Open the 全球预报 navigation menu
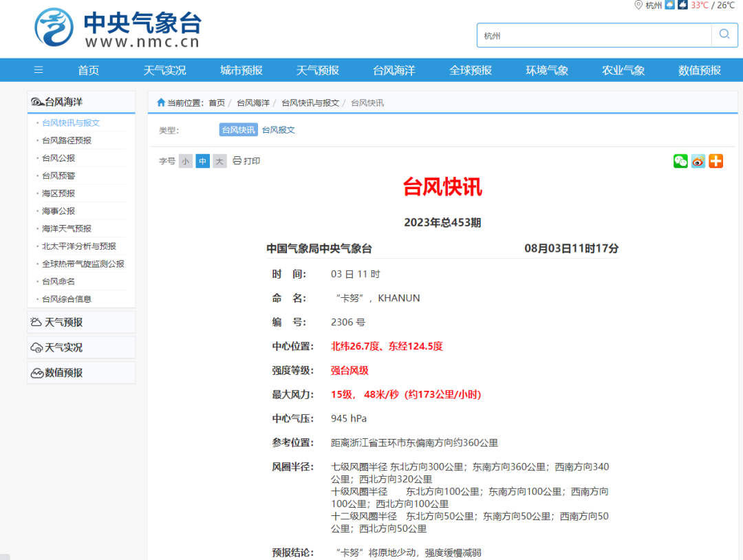743x560 pixels. [x=470, y=69]
